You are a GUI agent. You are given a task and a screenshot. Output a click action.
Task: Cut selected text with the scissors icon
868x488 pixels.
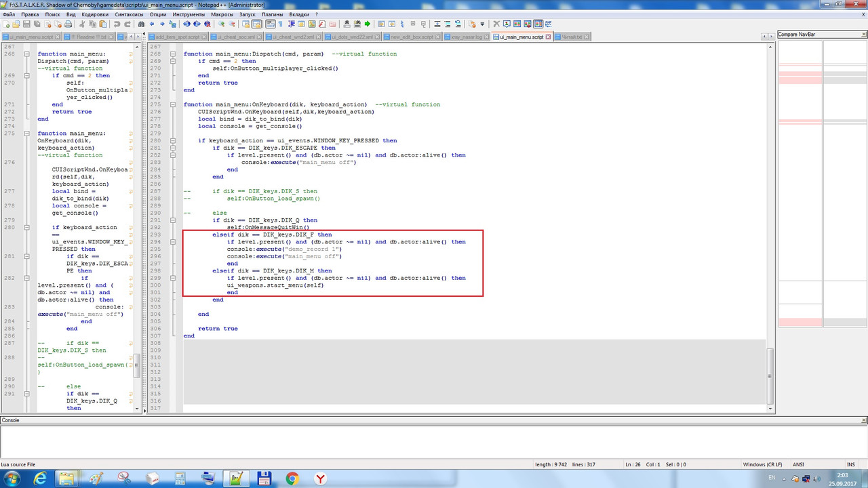point(82,24)
